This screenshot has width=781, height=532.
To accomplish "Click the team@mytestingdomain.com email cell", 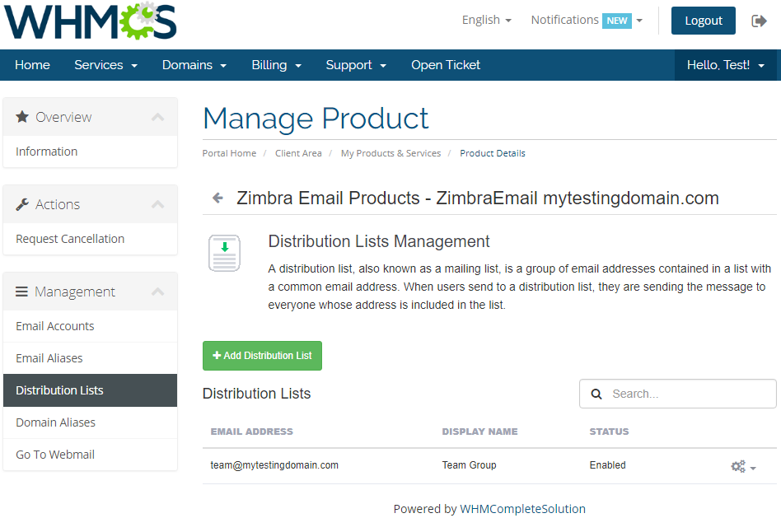I will pos(274,465).
